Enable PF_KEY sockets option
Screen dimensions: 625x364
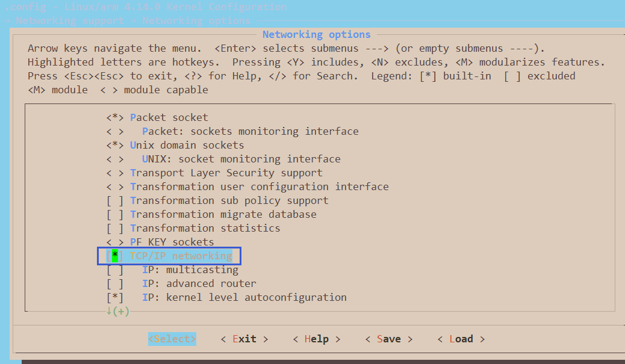point(115,242)
